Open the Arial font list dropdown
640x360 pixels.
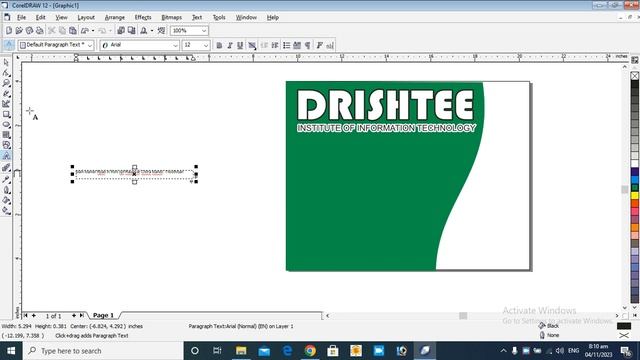tap(175, 45)
